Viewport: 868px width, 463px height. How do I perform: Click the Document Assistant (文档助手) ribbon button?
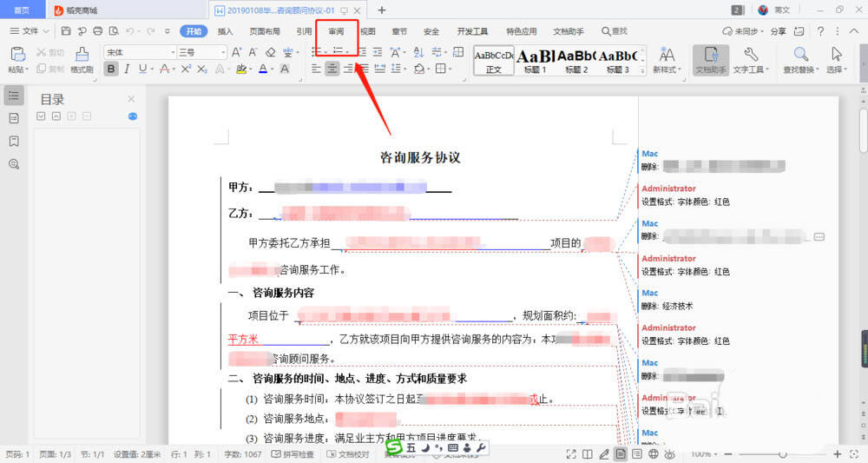coord(711,60)
